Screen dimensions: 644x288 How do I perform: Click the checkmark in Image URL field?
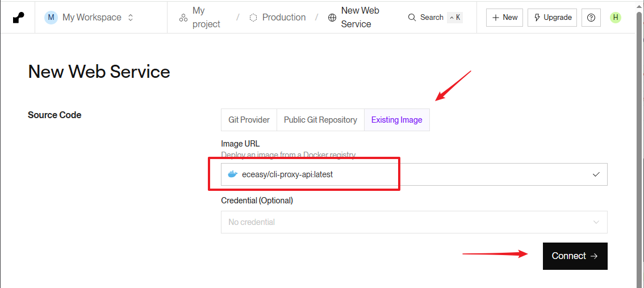coord(596,174)
